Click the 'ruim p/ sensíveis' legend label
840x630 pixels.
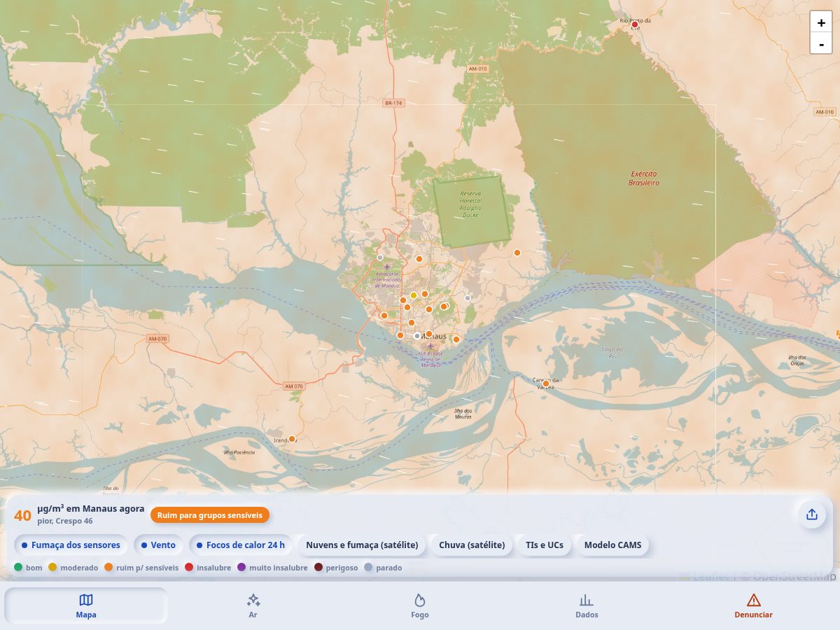147,568
